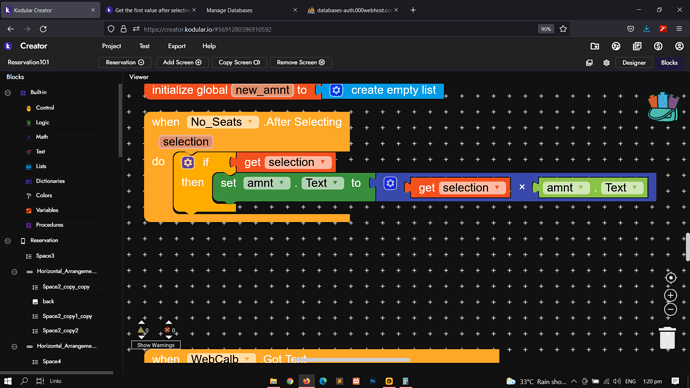Open the Firefox hamburger menu
This screenshot has height=388, width=690.
coord(679,29)
